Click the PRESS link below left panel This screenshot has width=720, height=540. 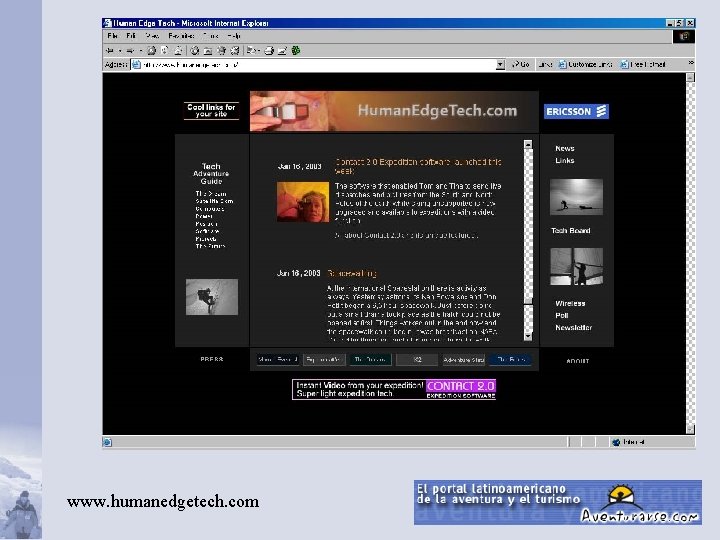pyautogui.click(x=212, y=359)
